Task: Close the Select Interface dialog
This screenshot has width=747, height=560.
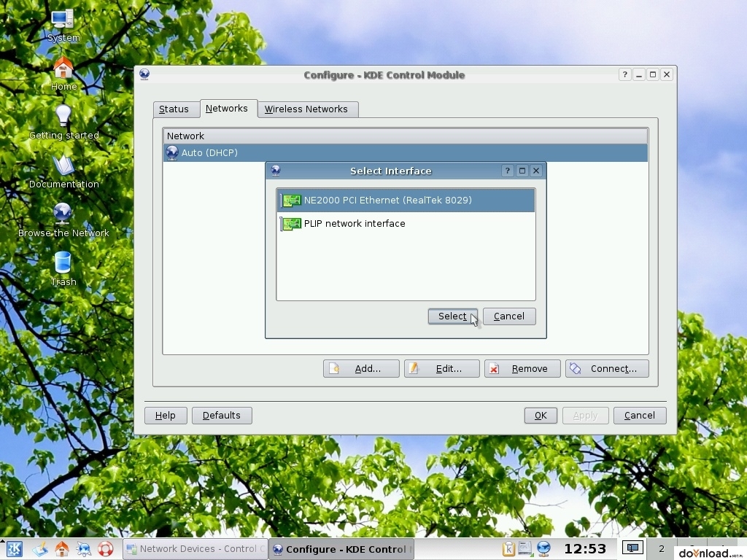Action: (536, 171)
